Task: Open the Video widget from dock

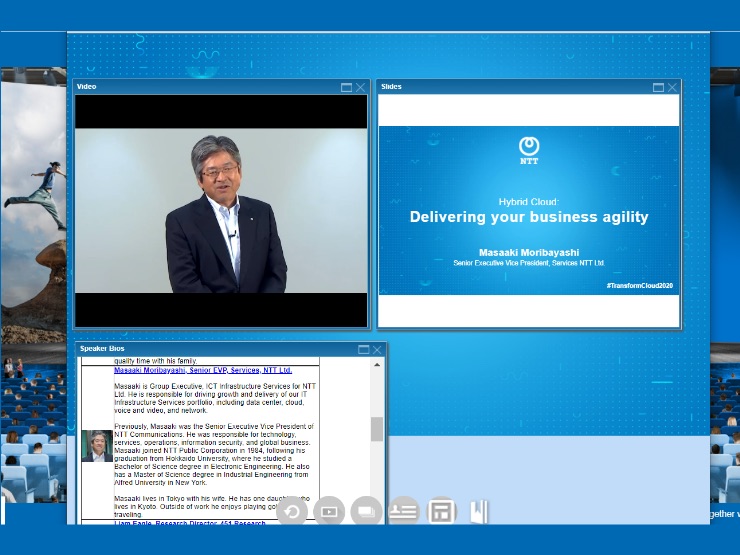Action: point(329,512)
